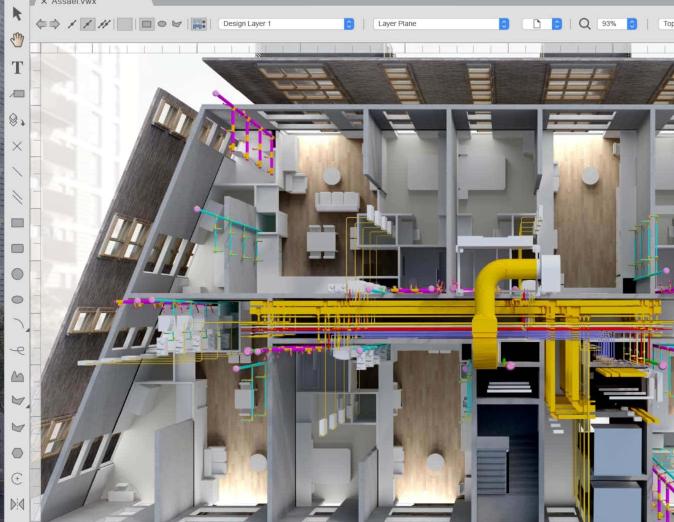
Task: Toggle rectangle marquee selection mode
Action: pos(146,23)
